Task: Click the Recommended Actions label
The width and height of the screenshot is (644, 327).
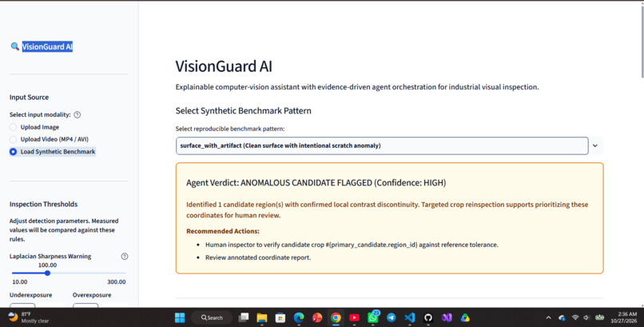Action: pyautogui.click(x=223, y=231)
